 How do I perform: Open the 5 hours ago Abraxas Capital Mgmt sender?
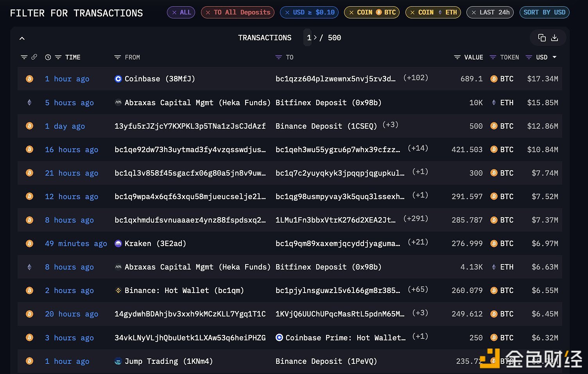coord(197,102)
